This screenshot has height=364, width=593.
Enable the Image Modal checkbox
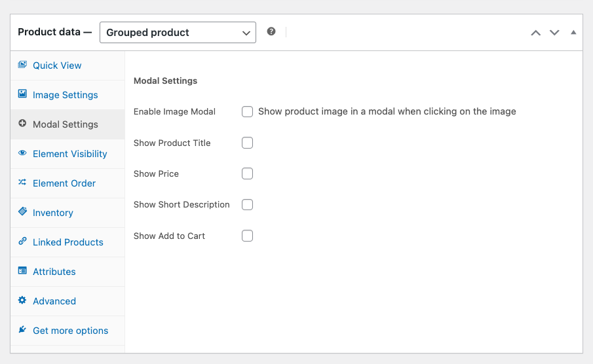click(x=247, y=112)
